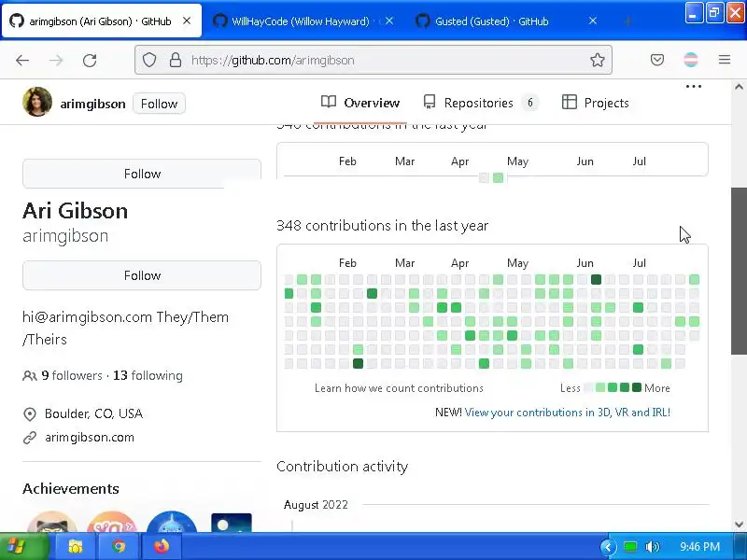This screenshot has height=560, width=747.
Task: Save to Pocket icon in the toolbar
Action: [x=657, y=60]
